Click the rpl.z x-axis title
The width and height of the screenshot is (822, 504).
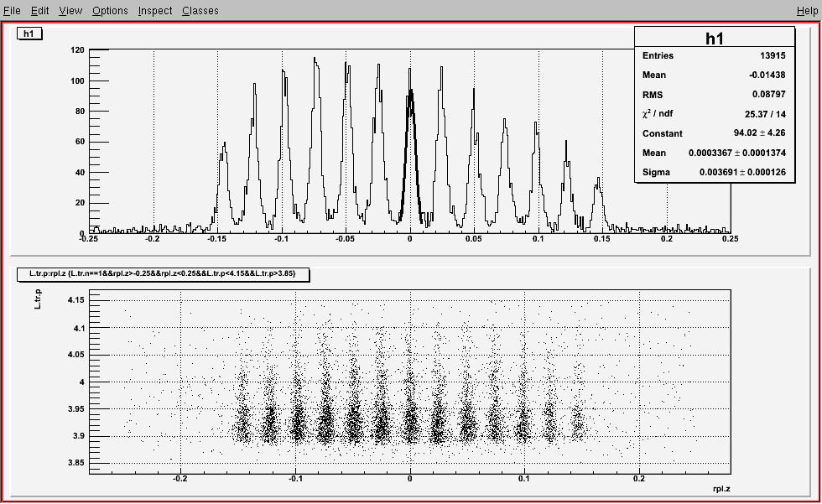[x=721, y=489]
